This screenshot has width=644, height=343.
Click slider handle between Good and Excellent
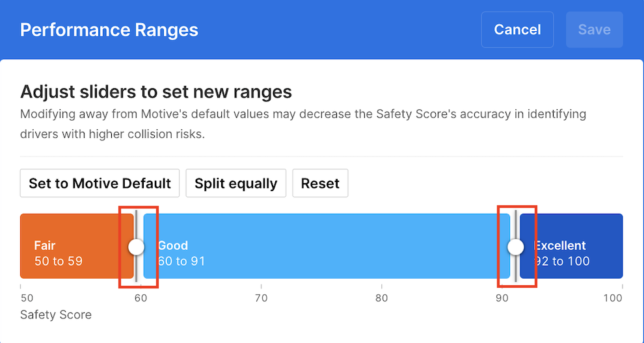click(515, 247)
